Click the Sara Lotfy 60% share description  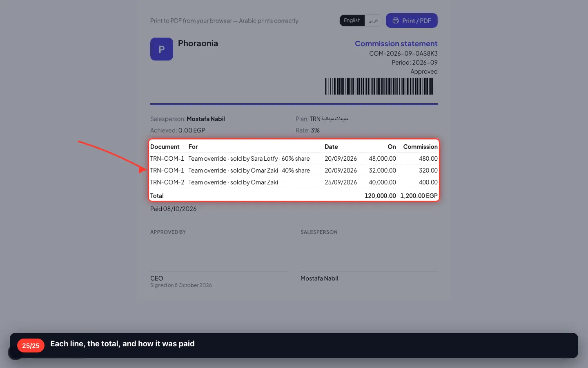[x=249, y=159]
